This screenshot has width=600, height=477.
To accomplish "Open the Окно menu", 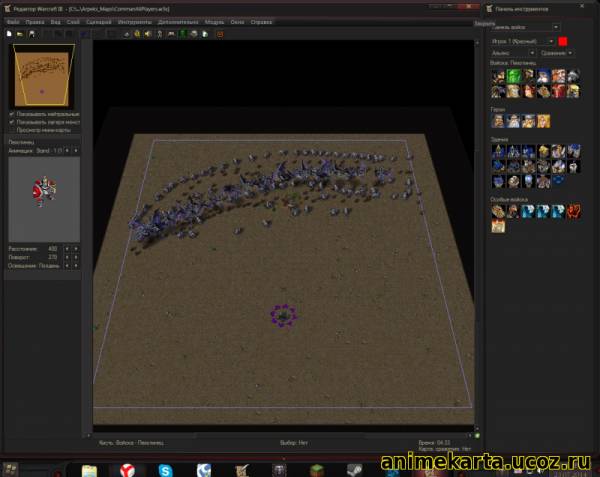I will pyautogui.click(x=237, y=22).
